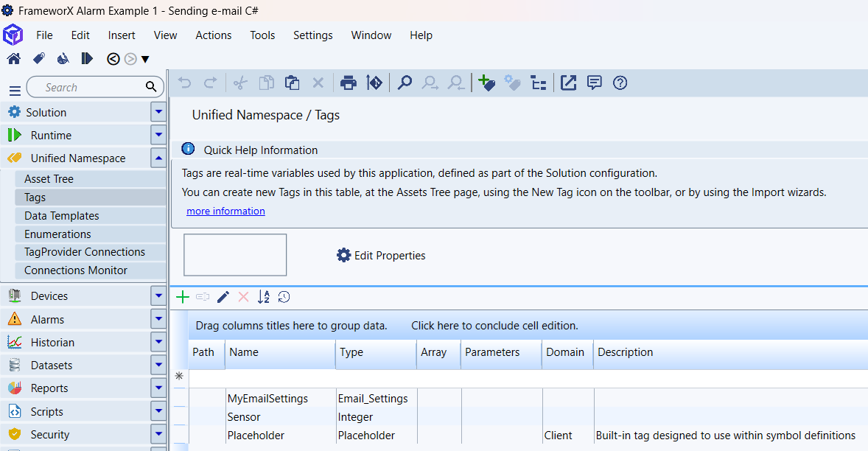This screenshot has width=868, height=451.
Task: Click the Search input field
Action: [92, 87]
